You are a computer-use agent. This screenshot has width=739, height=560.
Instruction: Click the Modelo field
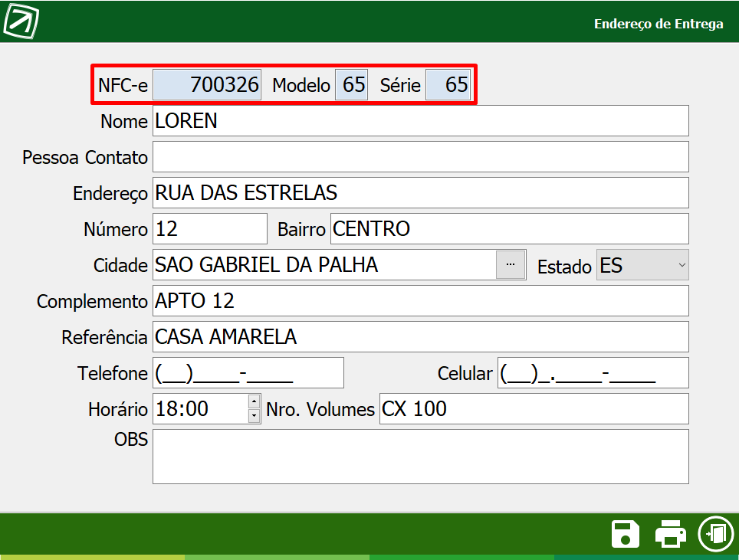coord(352,85)
